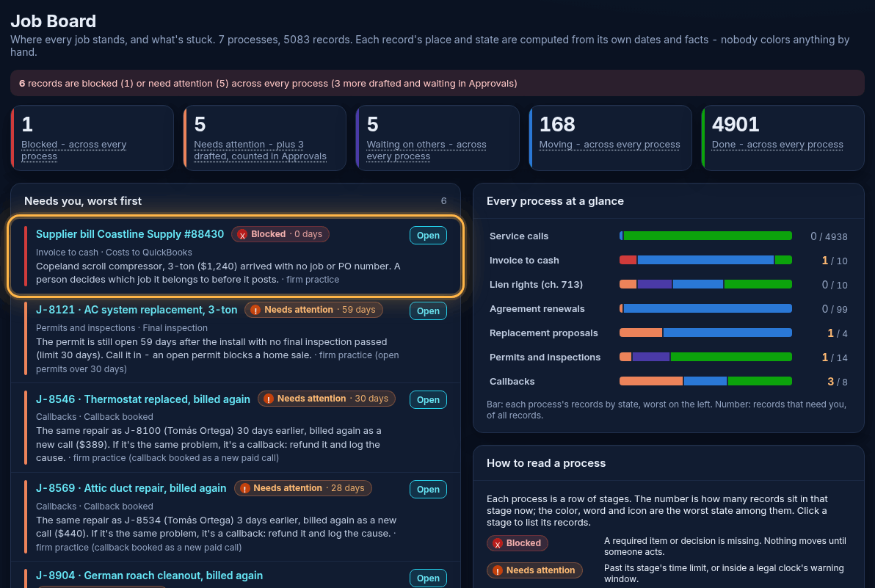Viewport: 875px width, 588px height.
Task: Click the Service calls state bar
Action: click(705, 236)
